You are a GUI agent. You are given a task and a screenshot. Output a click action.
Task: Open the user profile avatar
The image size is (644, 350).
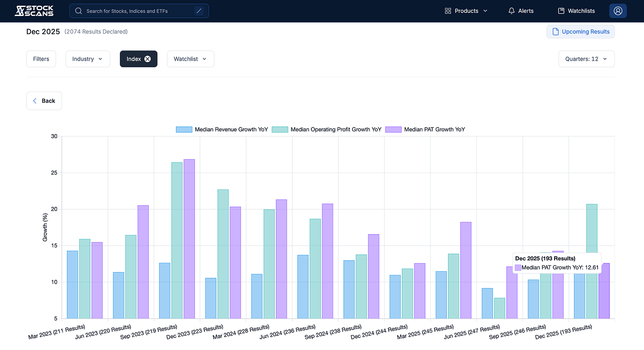pos(618,11)
